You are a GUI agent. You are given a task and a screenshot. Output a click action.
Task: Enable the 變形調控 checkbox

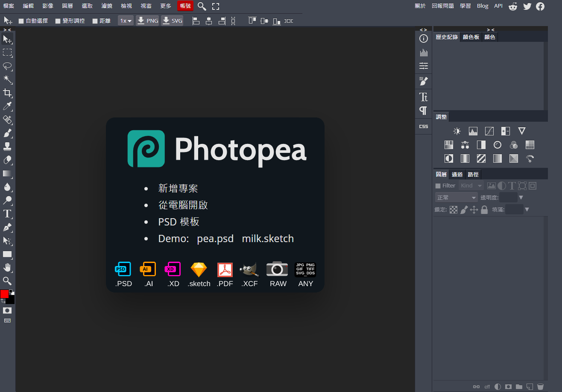click(x=58, y=21)
